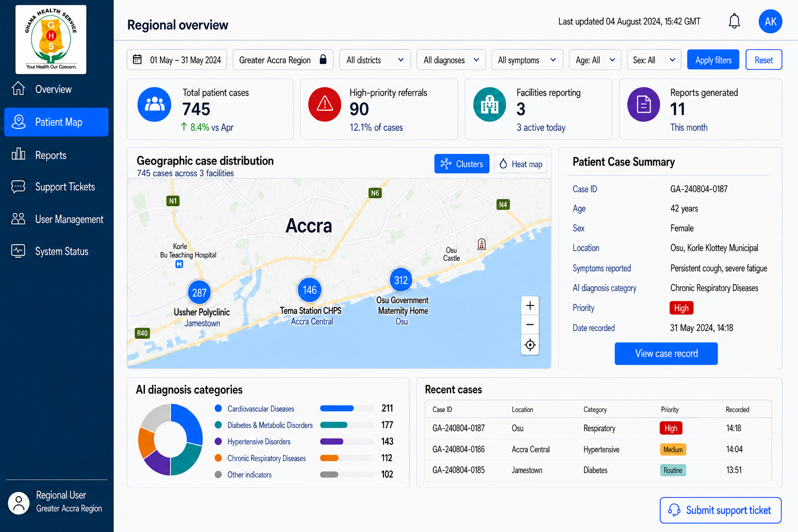Click the Cardiovascular Diseases progress bar

347,408
